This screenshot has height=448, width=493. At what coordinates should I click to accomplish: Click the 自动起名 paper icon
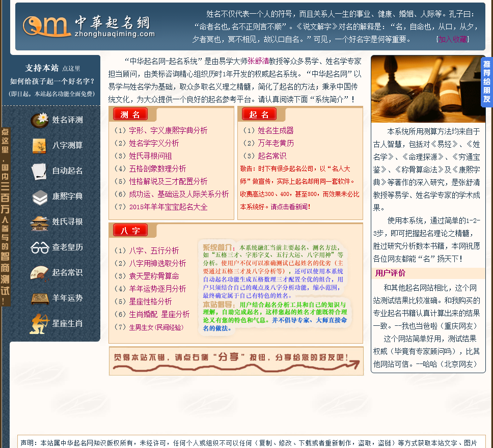point(40,171)
